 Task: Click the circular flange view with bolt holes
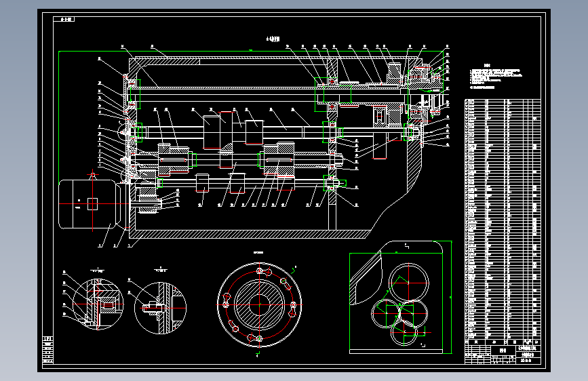pos(260,304)
